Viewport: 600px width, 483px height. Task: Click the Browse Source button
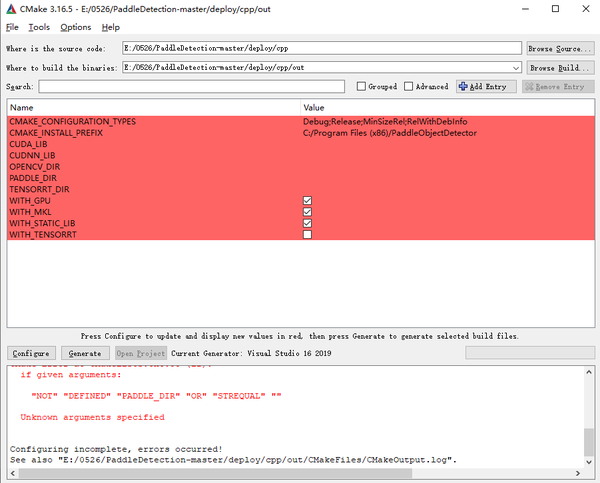[560, 49]
